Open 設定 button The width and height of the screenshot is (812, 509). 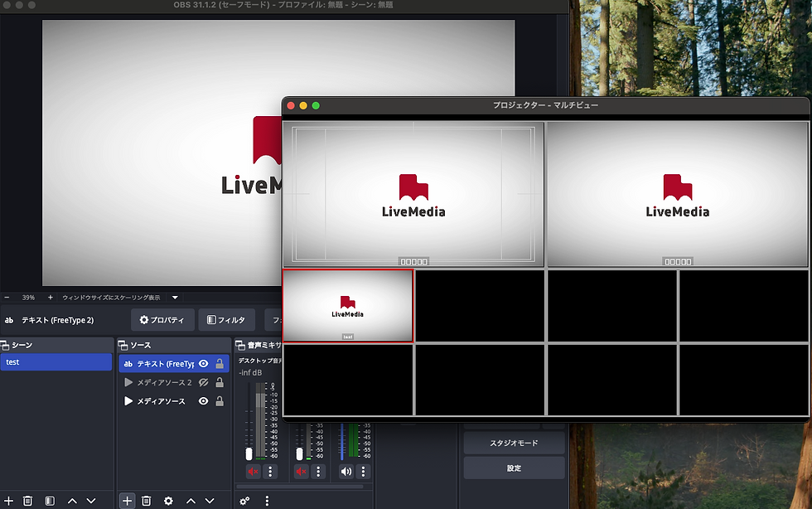(x=515, y=468)
